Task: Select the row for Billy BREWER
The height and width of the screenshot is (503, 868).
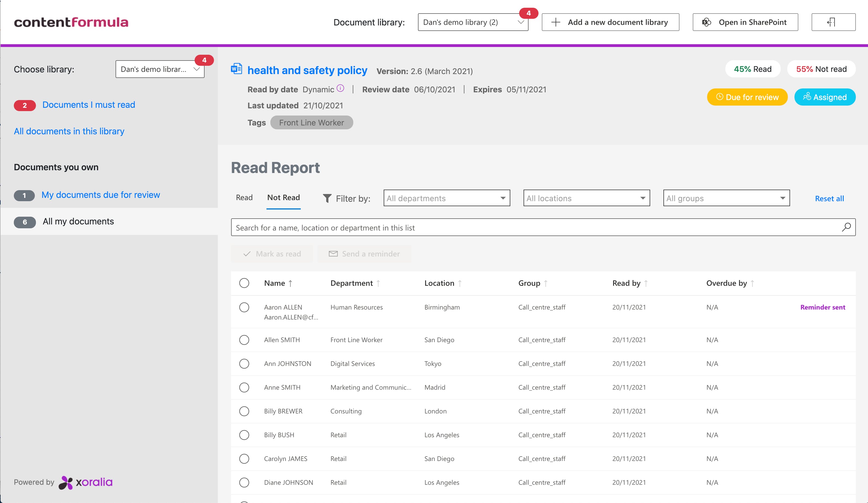Action: click(244, 411)
